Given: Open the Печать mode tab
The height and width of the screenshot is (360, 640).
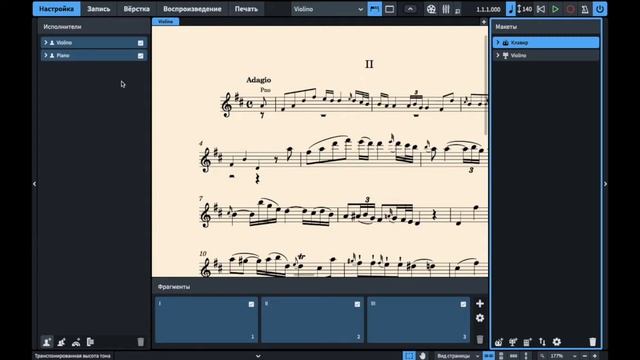Looking at the screenshot, I should click(246, 9).
